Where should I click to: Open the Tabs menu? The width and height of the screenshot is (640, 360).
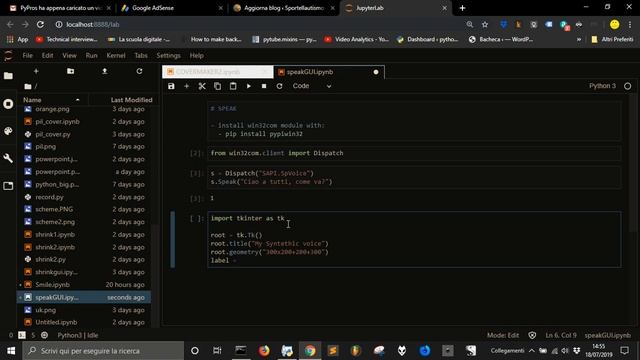pos(141,56)
